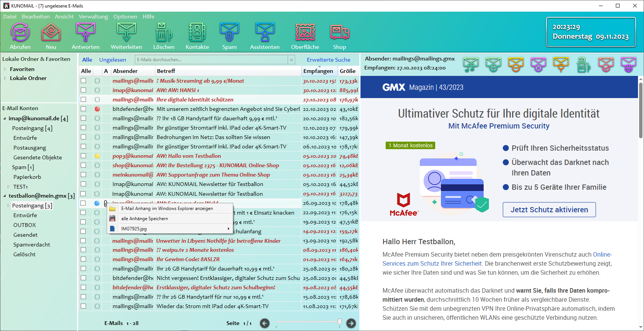Image resolution: width=644 pixels, height=331 pixels.
Task: Open the Optionen menu
Action: click(x=125, y=17)
